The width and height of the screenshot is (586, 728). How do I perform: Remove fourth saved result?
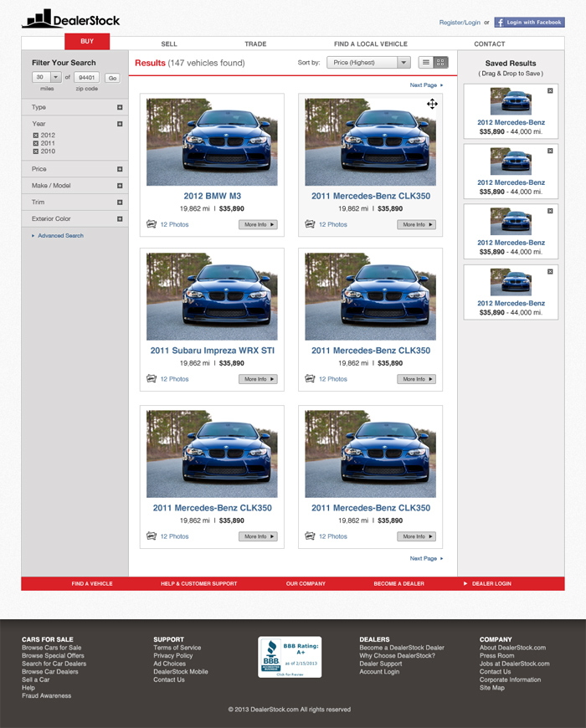pyautogui.click(x=550, y=272)
